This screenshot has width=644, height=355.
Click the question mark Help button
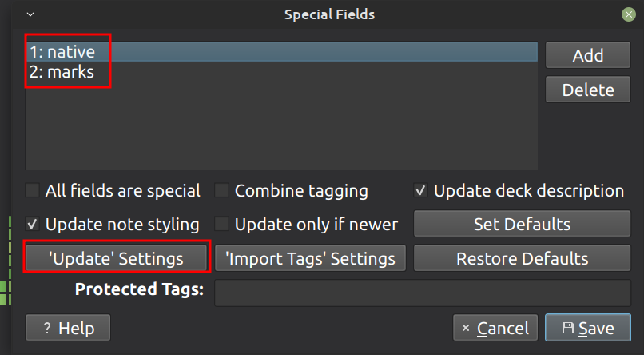pos(68,328)
